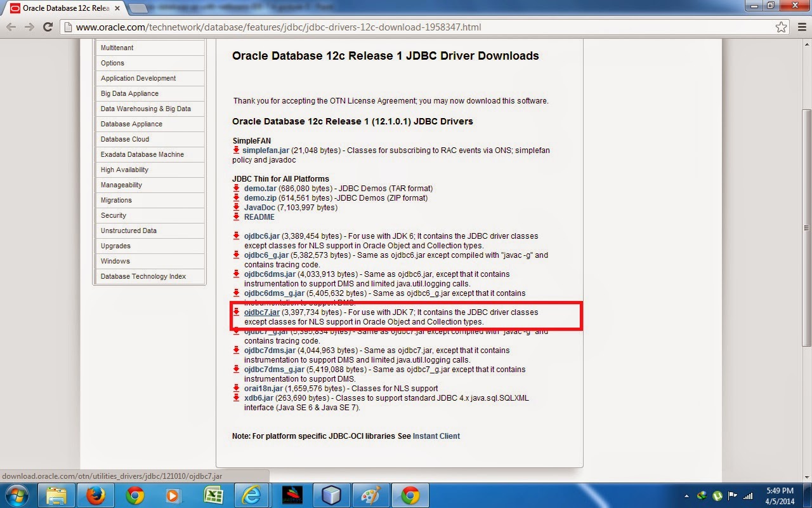
Task: Open Security in the sidebar
Action: click(150, 215)
